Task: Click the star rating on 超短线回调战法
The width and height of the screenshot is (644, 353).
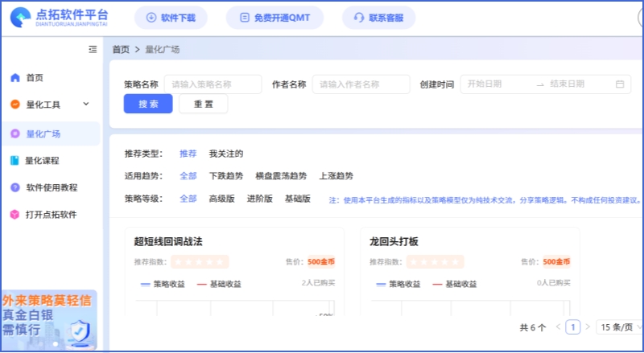Action: (x=200, y=262)
